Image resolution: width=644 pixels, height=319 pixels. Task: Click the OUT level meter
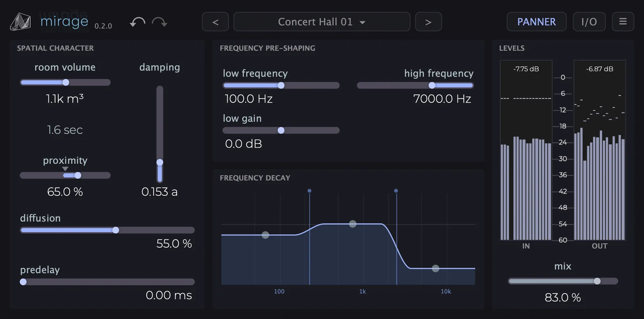pos(599,150)
